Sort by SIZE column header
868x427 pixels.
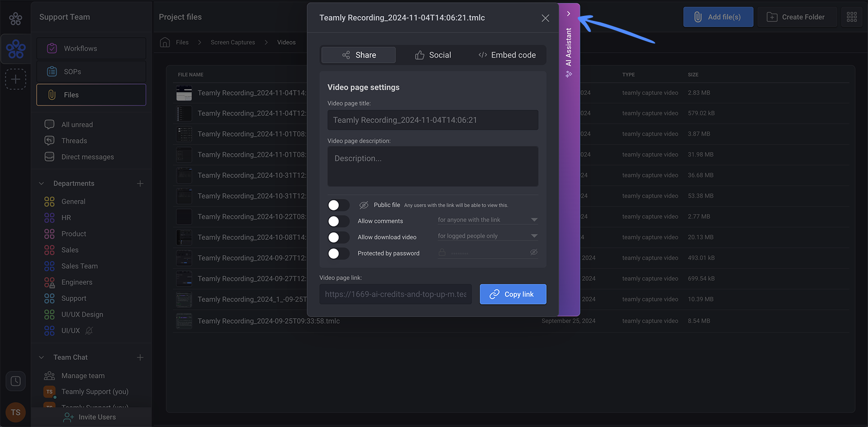pos(693,75)
